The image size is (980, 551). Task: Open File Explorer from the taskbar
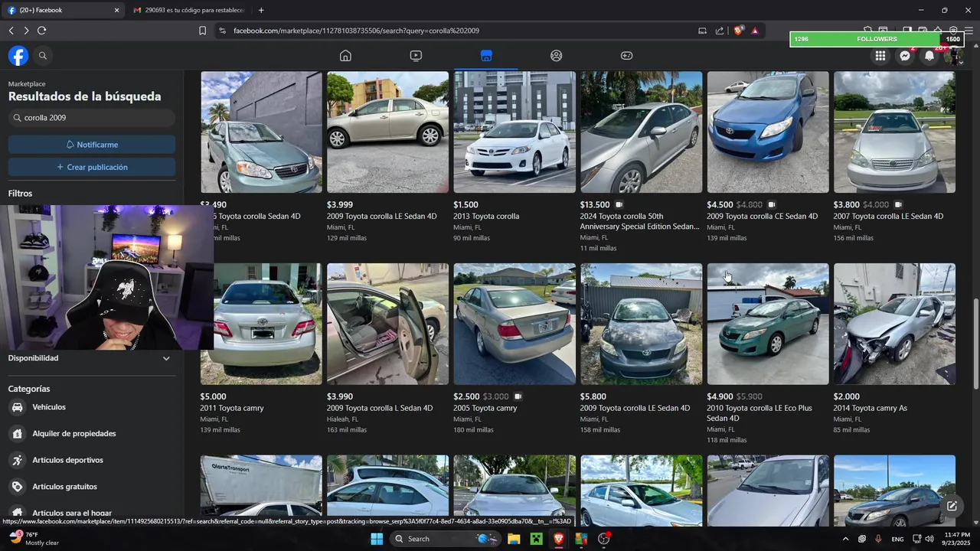[x=514, y=539]
